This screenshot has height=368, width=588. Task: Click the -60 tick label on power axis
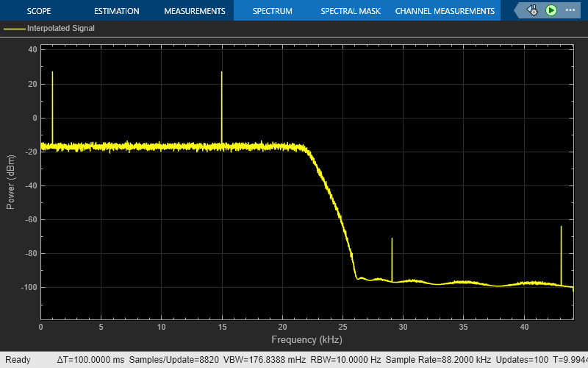click(31, 219)
